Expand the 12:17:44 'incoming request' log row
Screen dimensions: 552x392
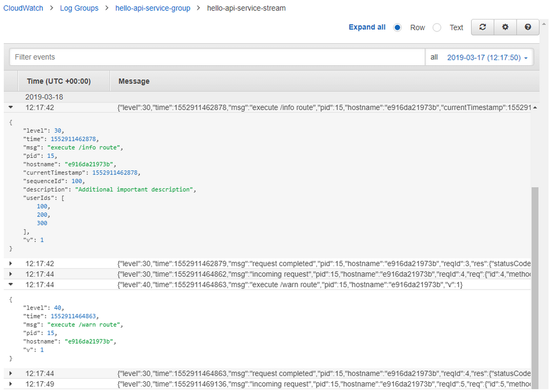pos(11,274)
